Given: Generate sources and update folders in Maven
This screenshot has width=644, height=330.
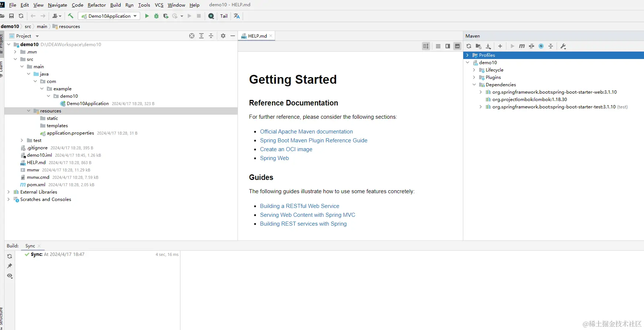Looking at the screenshot, I should click(x=478, y=46).
